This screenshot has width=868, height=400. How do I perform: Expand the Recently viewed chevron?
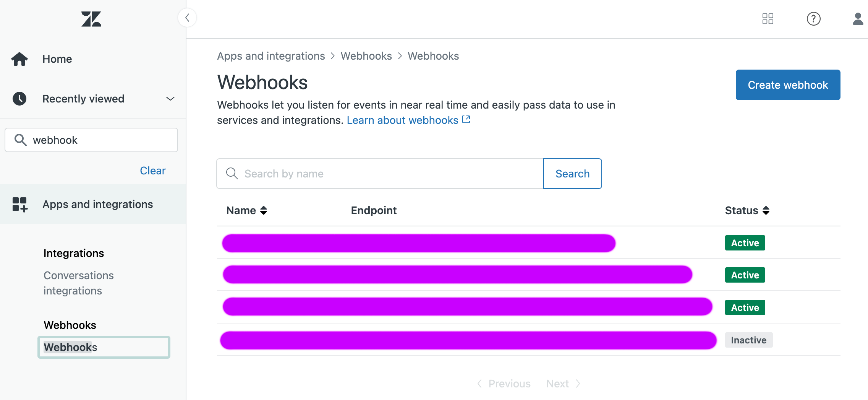170,99
